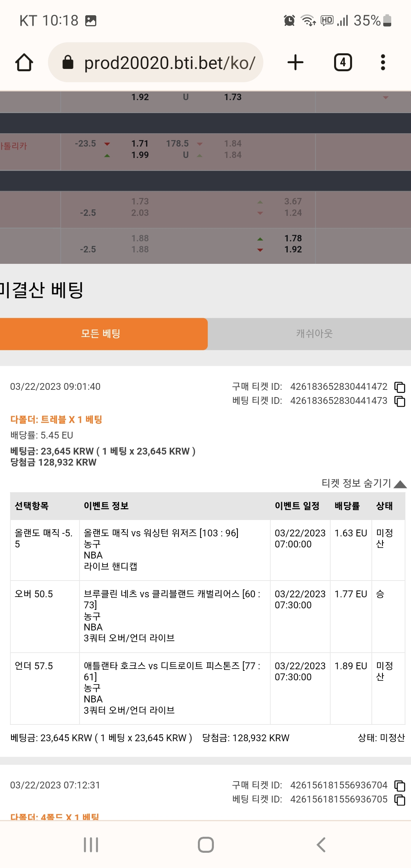411x868 pixels.
Task: Open Android recent apps button
Action: click(x=91, y=845)
